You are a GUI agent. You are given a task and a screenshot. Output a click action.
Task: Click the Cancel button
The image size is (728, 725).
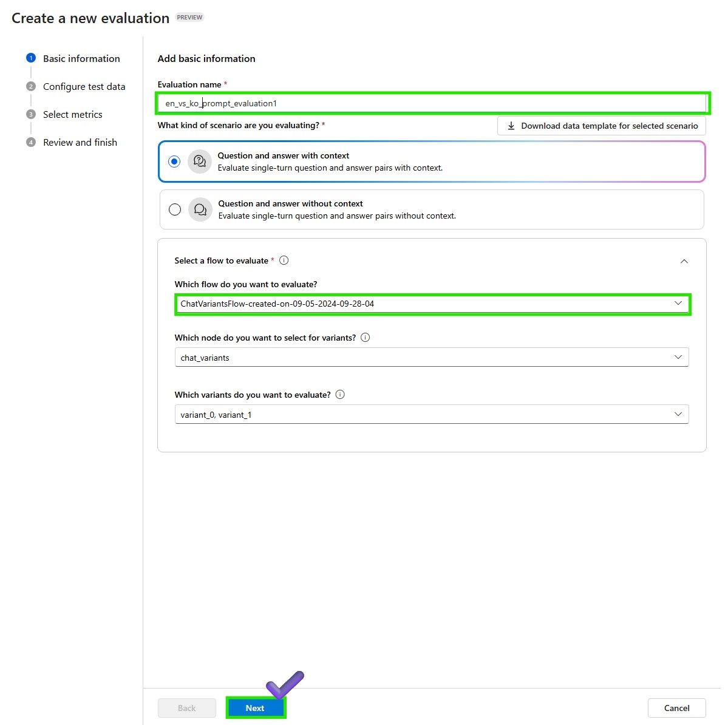(676, 708)
